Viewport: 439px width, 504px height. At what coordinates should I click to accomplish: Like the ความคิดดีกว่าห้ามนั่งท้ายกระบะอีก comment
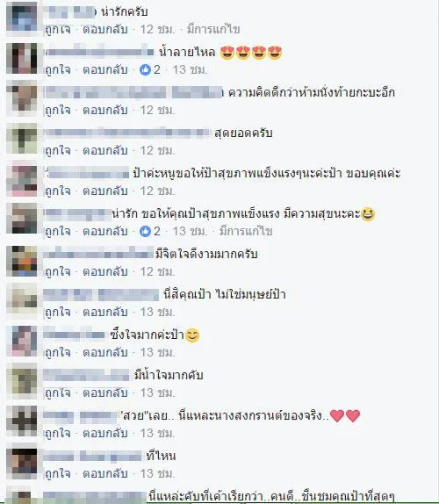click(58, 111)
